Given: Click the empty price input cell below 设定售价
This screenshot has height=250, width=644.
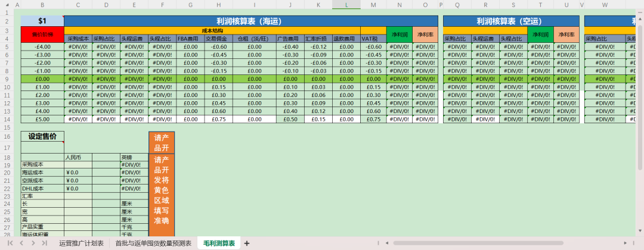Looking at the screenshot, I should (x=42, y=148).
